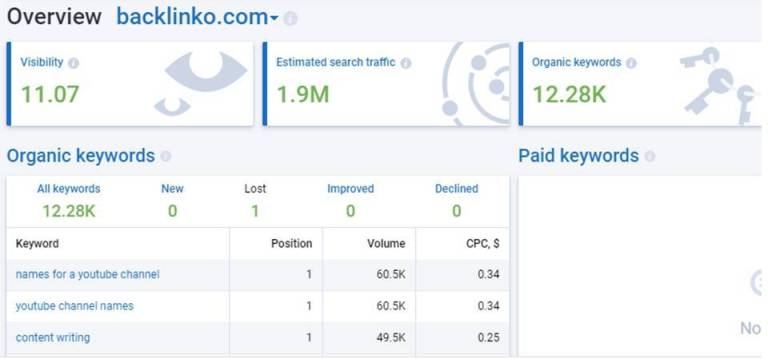Click the Position column header

[x=291, y=243]
